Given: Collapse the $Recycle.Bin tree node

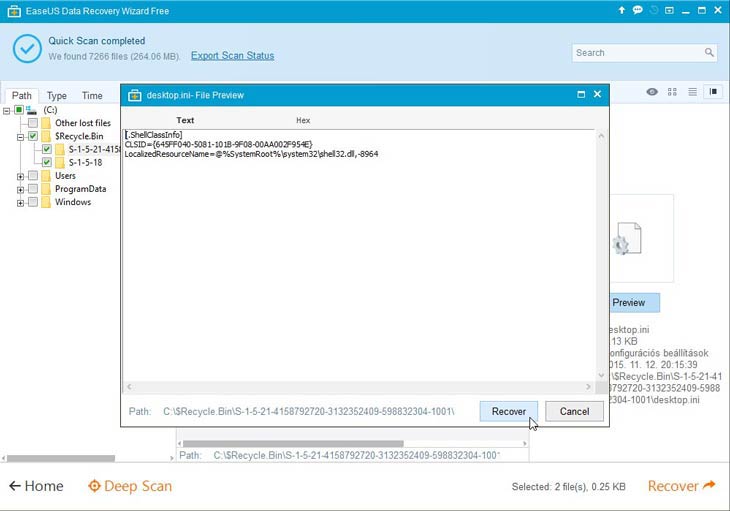Looking at the screenshot, I should [x=19, y=136].
